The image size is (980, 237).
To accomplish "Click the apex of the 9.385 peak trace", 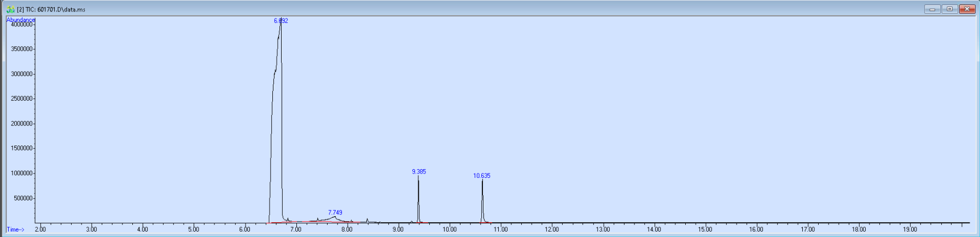I will tap(418, 177).
